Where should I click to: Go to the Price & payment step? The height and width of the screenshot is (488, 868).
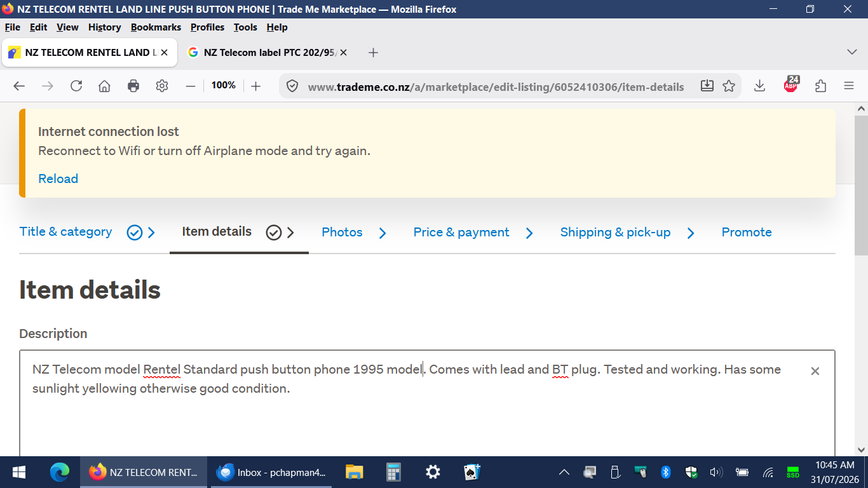(461, 233)
